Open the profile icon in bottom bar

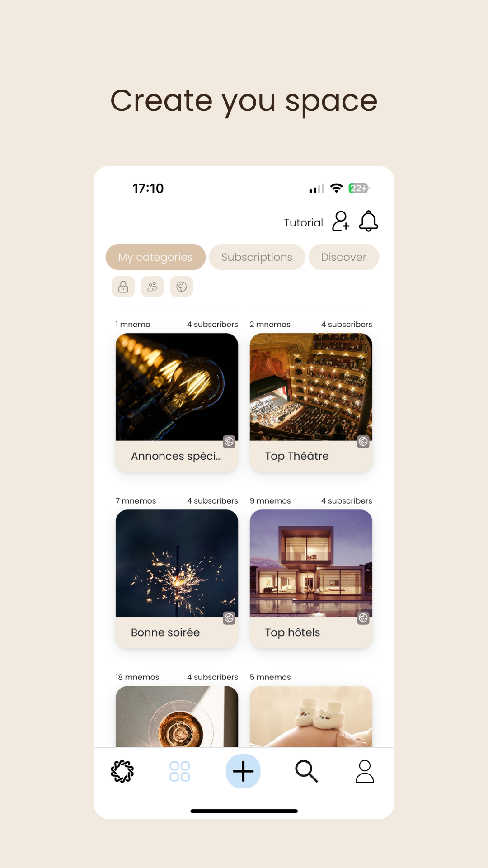click(365, 771)
